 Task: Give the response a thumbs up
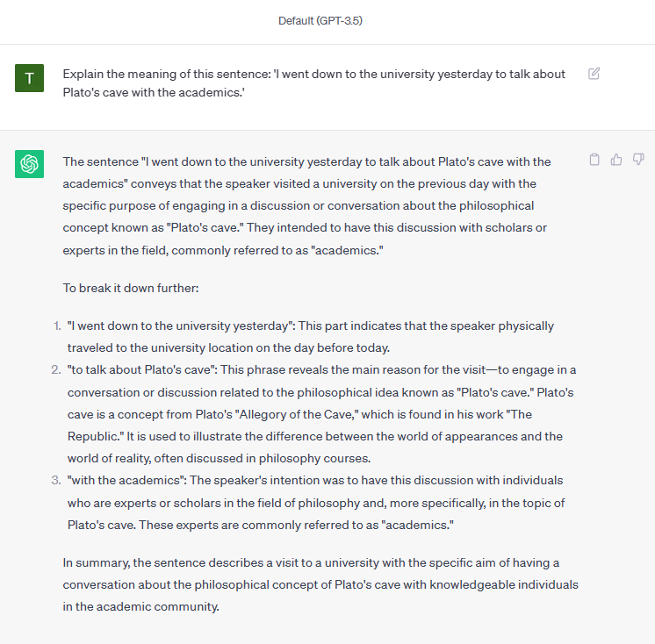(x=616, y=160)
